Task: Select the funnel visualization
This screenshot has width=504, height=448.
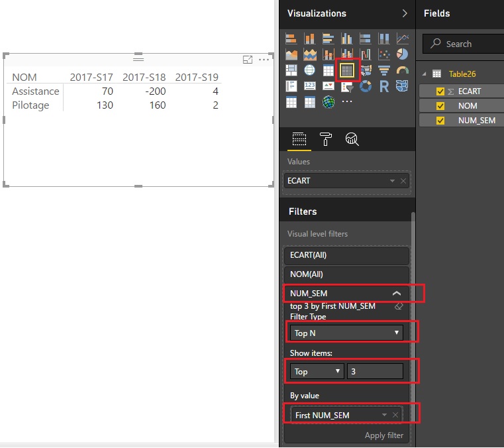Action: (383, 70)
